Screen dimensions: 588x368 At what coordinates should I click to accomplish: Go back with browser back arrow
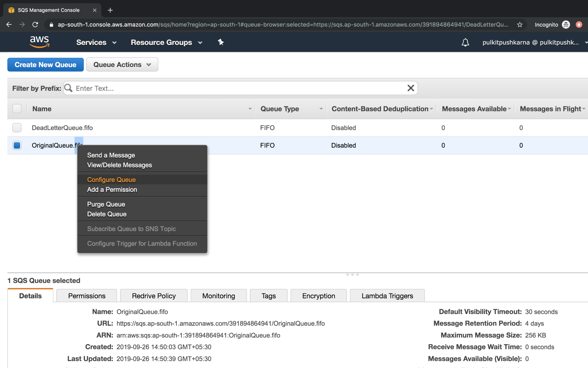(9, 25)
